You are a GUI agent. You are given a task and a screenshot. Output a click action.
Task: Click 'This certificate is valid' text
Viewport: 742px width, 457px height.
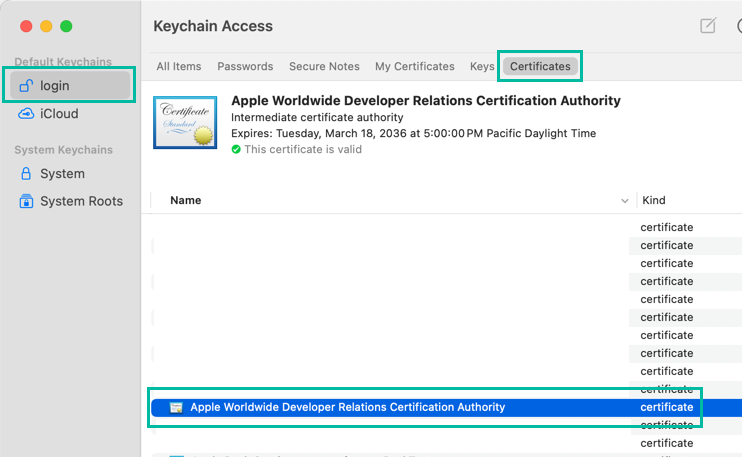point(303,149)
